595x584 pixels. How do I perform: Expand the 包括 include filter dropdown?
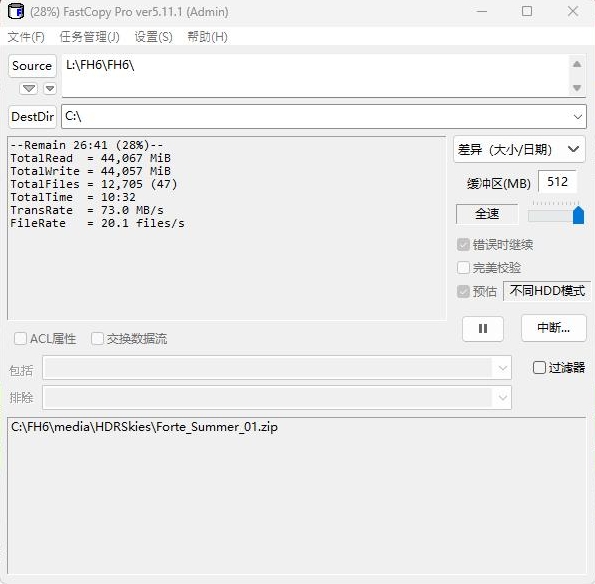click(502, 368)
